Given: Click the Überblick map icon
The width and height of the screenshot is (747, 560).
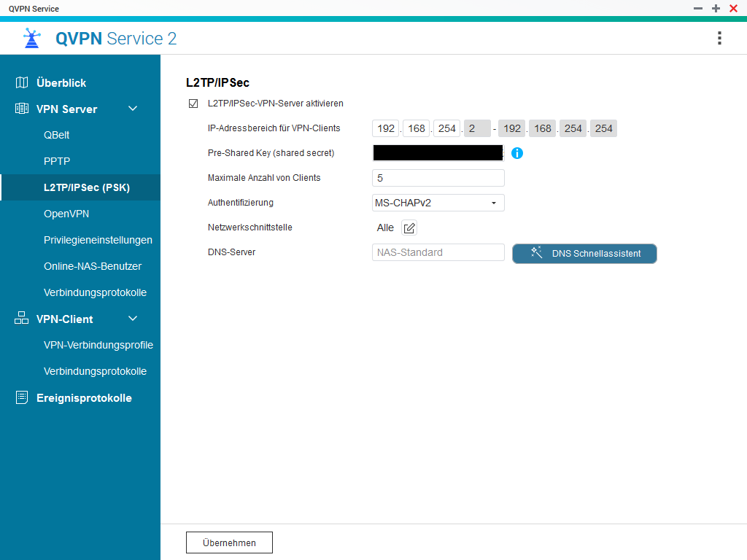Looking at the screenshot, I should (x=22, y=82).
